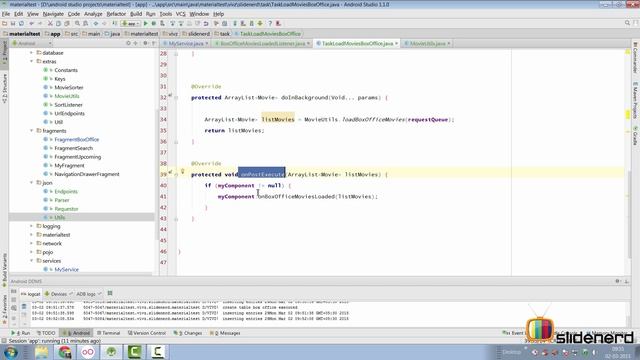Image resolution: width=640 pixels, height=360 pixels.
Task: Click Android DDMS panel settings gear
Action: coord(618,281)
